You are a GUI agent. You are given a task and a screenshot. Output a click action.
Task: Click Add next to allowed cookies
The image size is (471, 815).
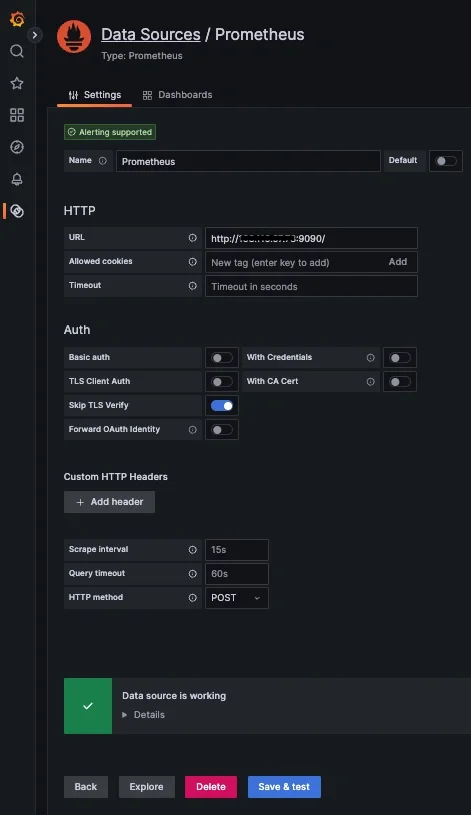398,262
